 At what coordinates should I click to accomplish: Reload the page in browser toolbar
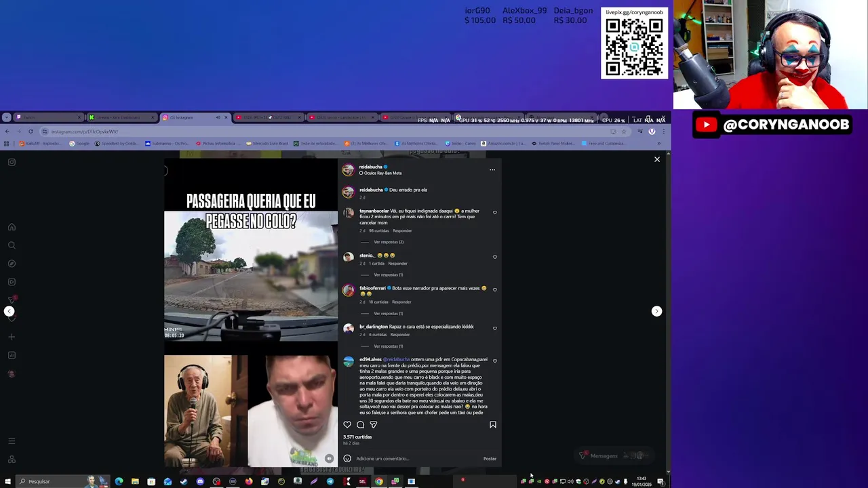tap(31, 131)
